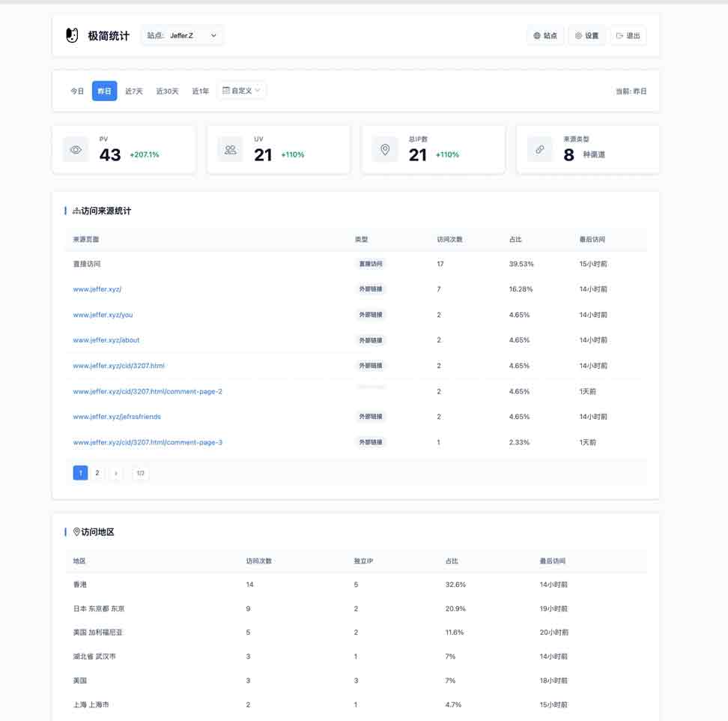Click the 来源类型 link chain icon
The height and width of the screenshot is (721, 728).
tap(539, 150)
